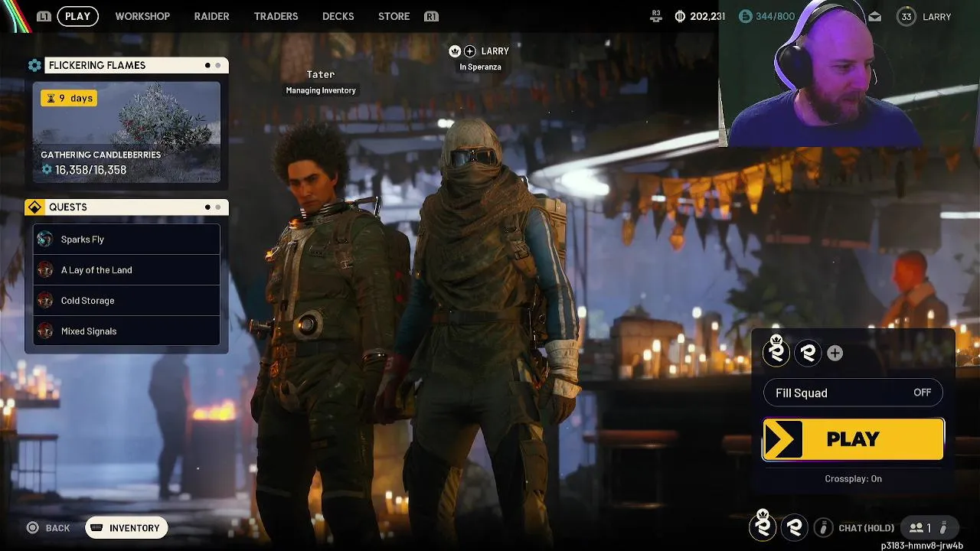Viewport: 980px width, 551px height.
Task: Open the RAIDER tab
Action: tap(211, 16)
